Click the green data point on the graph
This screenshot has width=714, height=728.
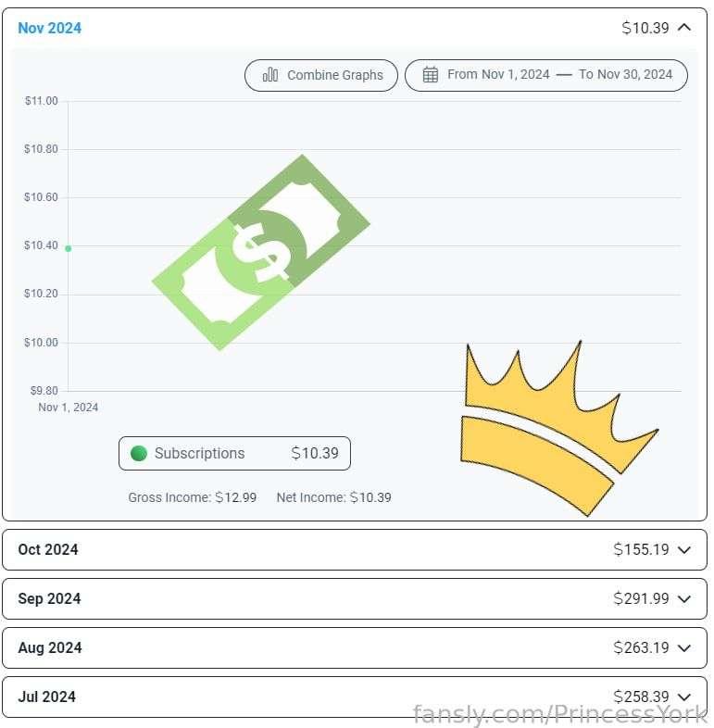(x=69, y=249)
